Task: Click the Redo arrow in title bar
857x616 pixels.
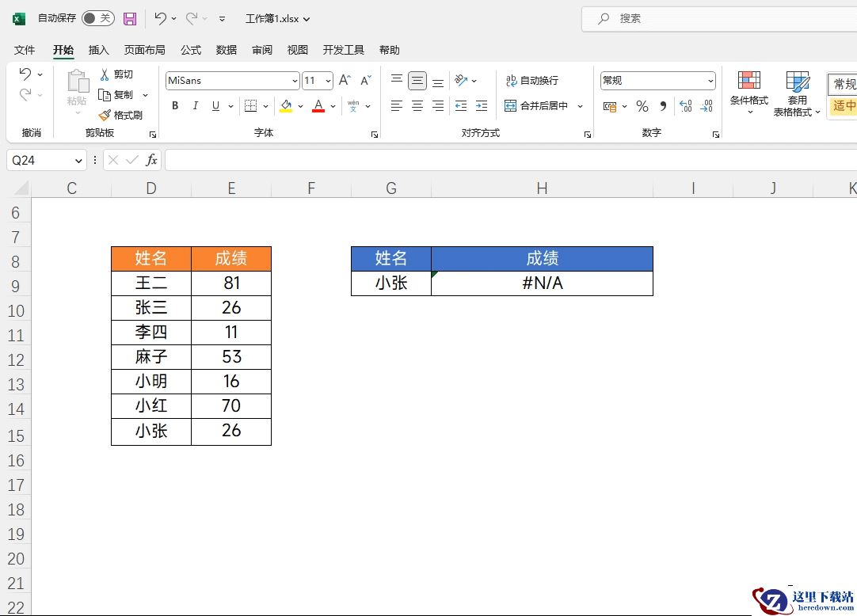Action: pyautogui.click(x=192, y=18)
